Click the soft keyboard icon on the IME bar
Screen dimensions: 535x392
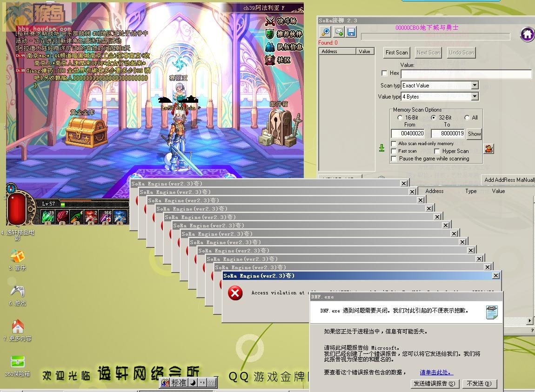coord(212,383)
